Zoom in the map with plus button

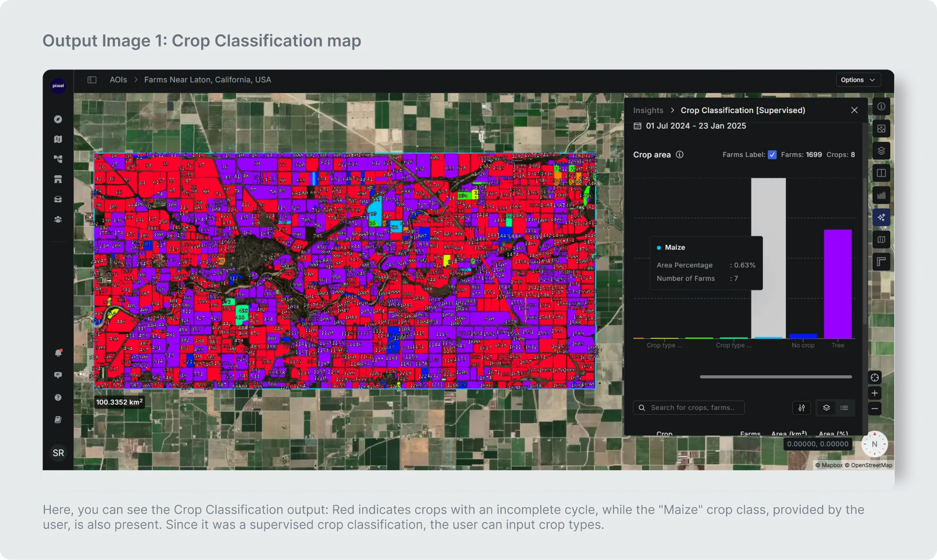coord(875,393)
